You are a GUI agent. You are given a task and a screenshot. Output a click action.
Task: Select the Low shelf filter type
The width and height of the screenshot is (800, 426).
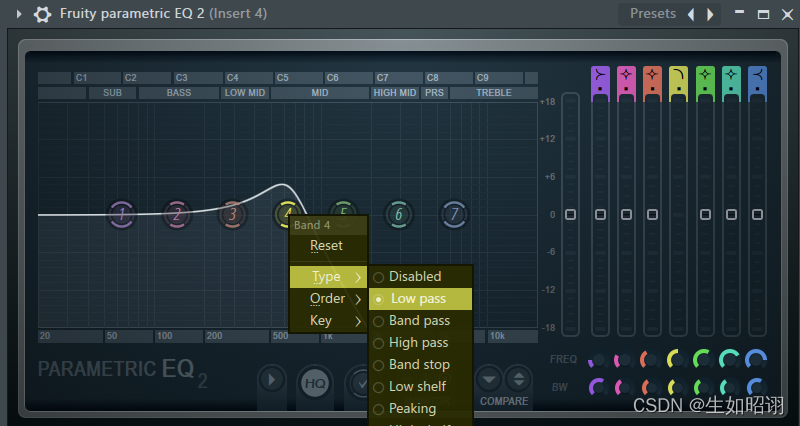pyautogui.click(x=420, y=387)
